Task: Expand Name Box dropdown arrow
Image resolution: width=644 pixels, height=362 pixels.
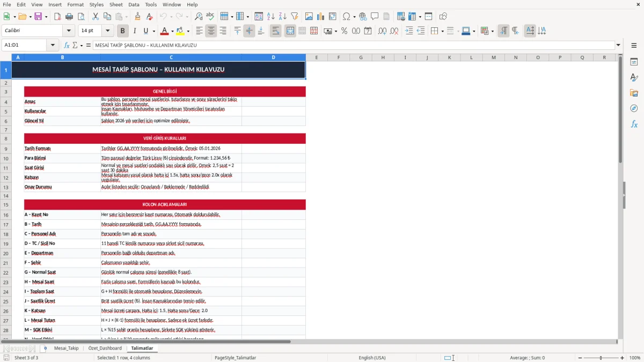Action: tap(53, 45)
